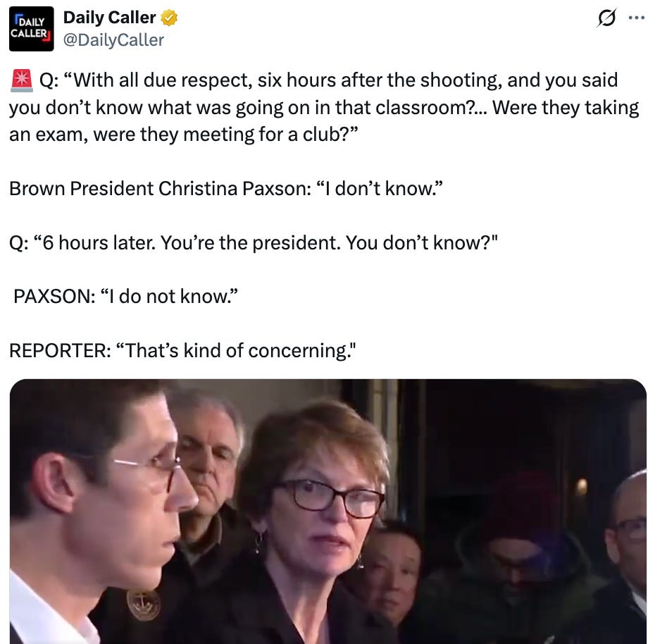Click the gold verified badge
The width and height of the screenshot is (655, 644).
click(169, 18)
